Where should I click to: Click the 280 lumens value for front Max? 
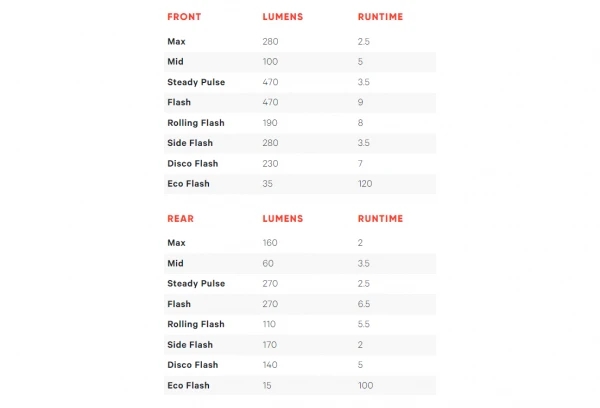click(x=270, y=41)
